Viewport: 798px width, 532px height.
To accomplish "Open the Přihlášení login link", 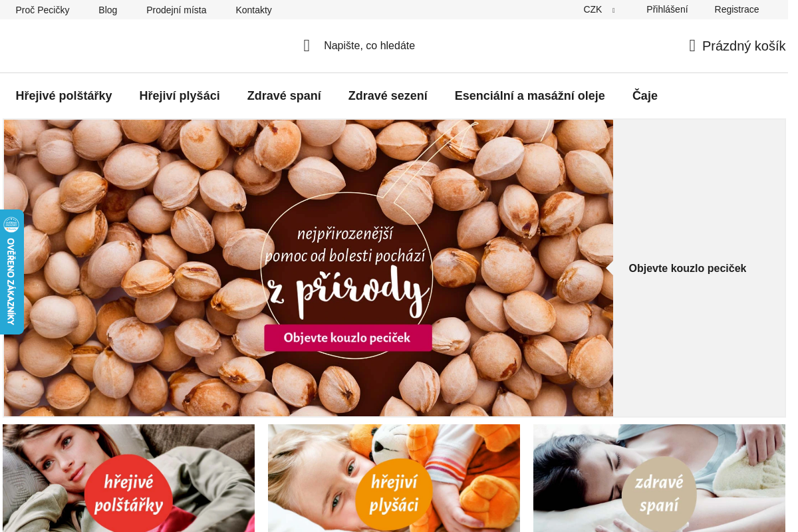I will point(667,9).
